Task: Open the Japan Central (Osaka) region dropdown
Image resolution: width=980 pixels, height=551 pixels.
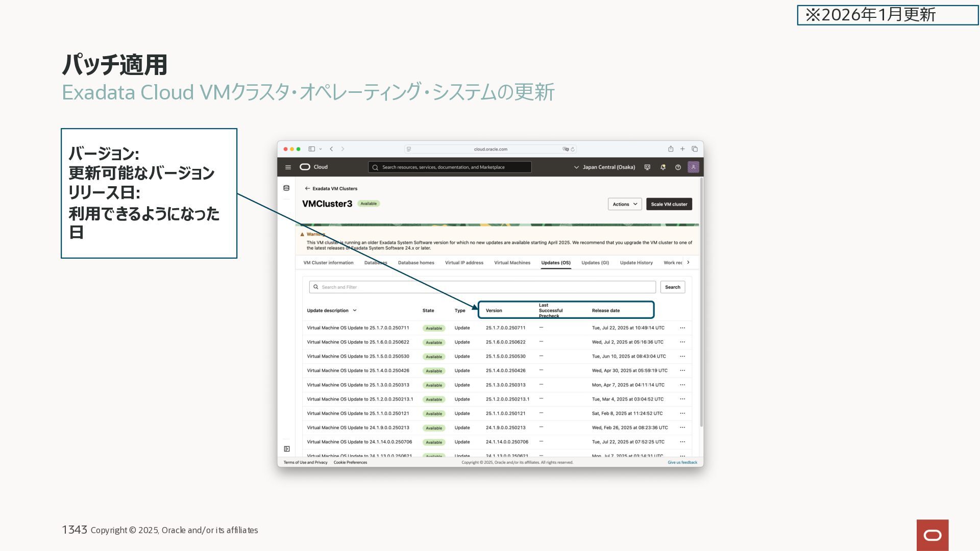Action: tap(604, 167)
